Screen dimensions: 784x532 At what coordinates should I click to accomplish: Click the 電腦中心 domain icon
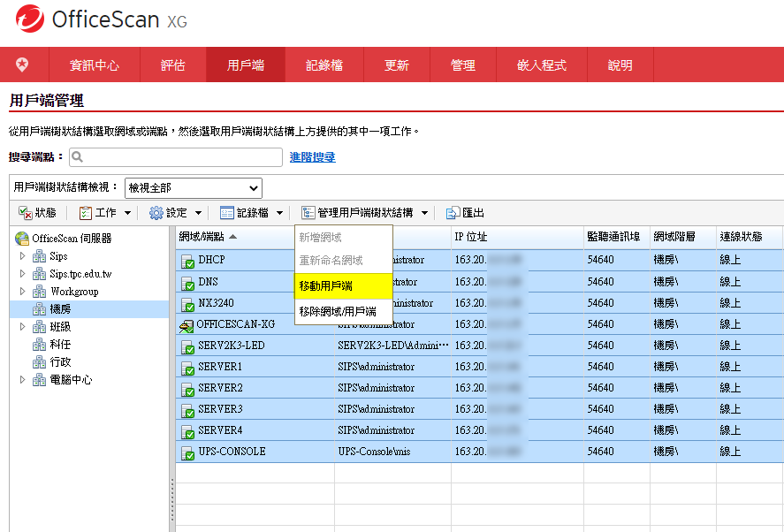pyautogui.click(x=39, y=380)
